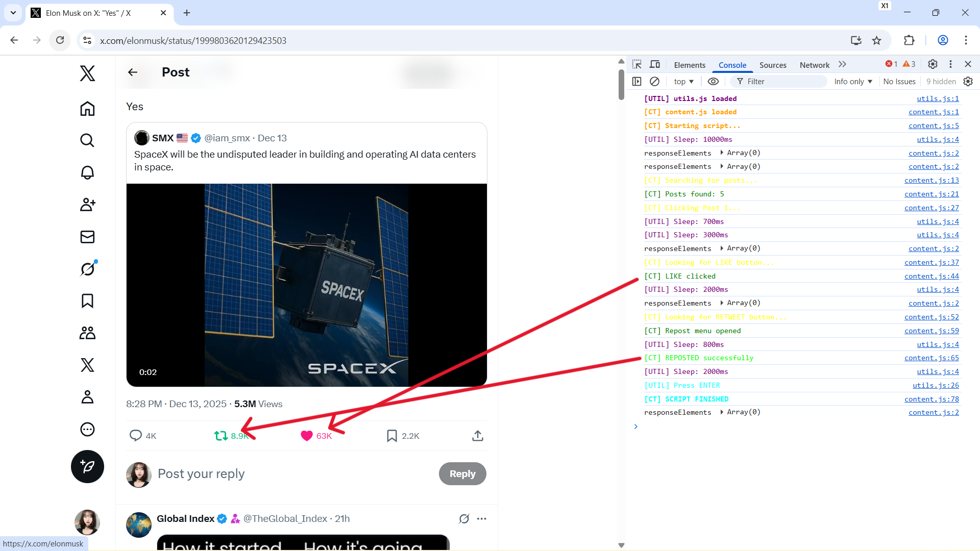The image size is (980, 551).
Task: Toggle bookmark on the post with 2.2K
Action: [392, 436]
